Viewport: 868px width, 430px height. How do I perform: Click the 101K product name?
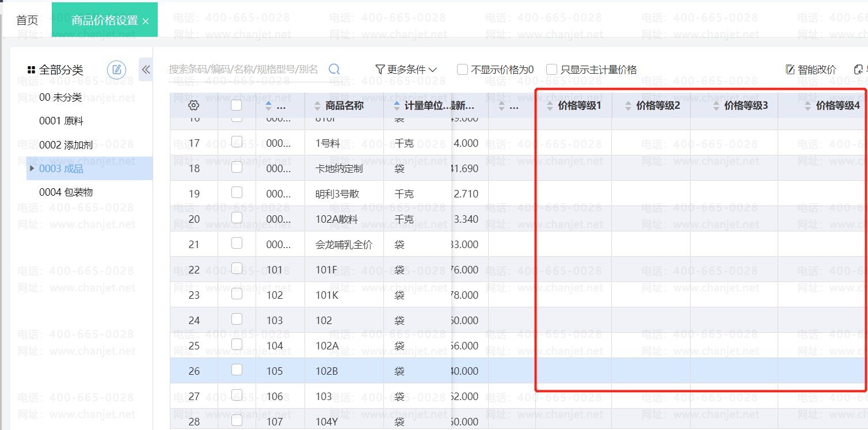pos(326,295)
